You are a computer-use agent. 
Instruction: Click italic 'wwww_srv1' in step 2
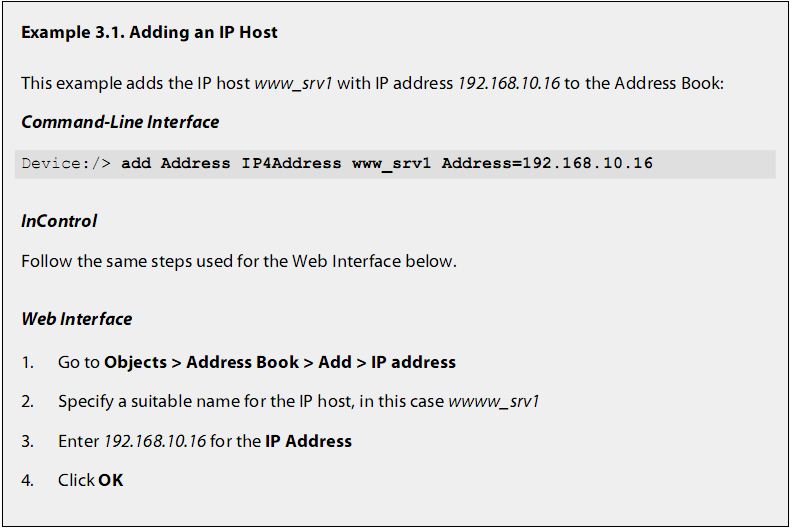pyautogui.click(x=494, y=402)
